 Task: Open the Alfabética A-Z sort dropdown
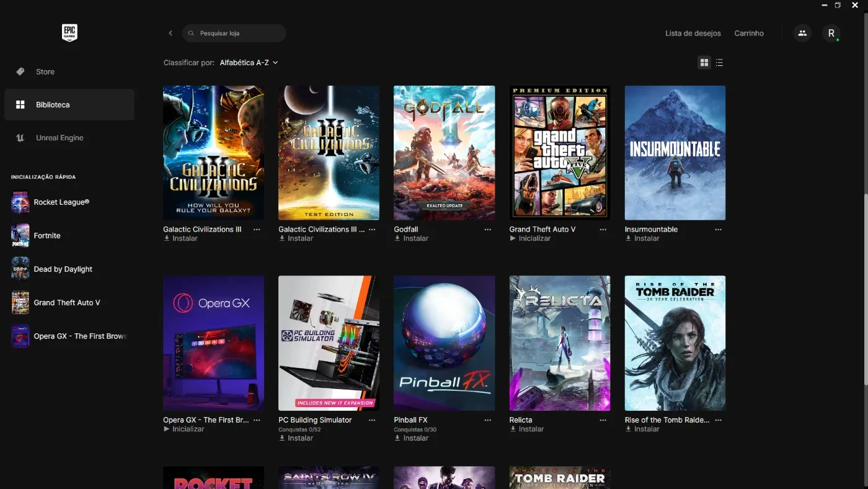click(249, 63)
